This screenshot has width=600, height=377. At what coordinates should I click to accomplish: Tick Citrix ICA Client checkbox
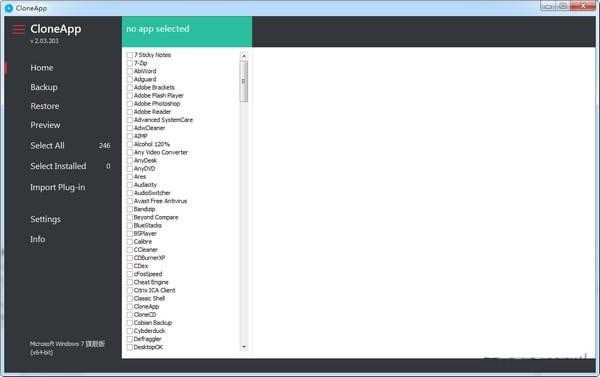(130, 291)
